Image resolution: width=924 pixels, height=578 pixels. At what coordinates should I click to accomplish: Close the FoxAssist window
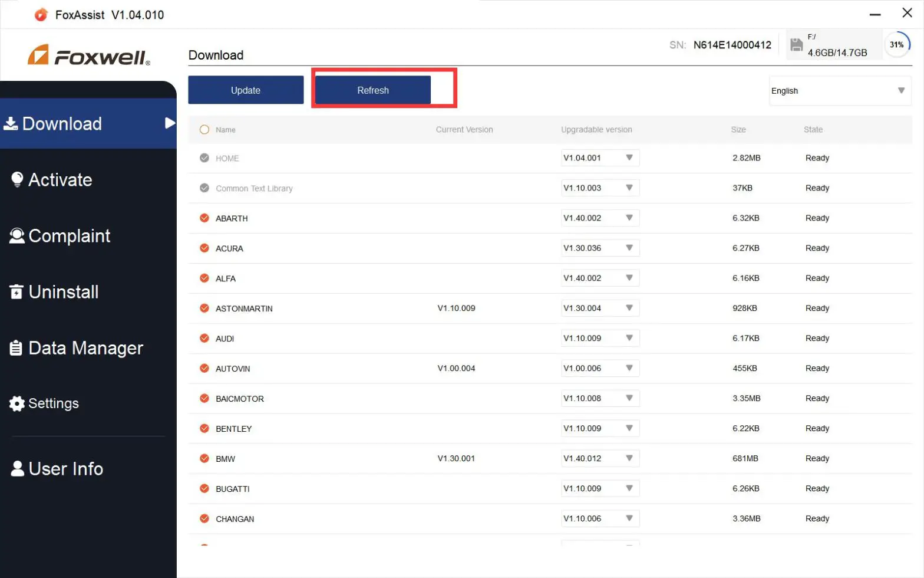(907, 13)
